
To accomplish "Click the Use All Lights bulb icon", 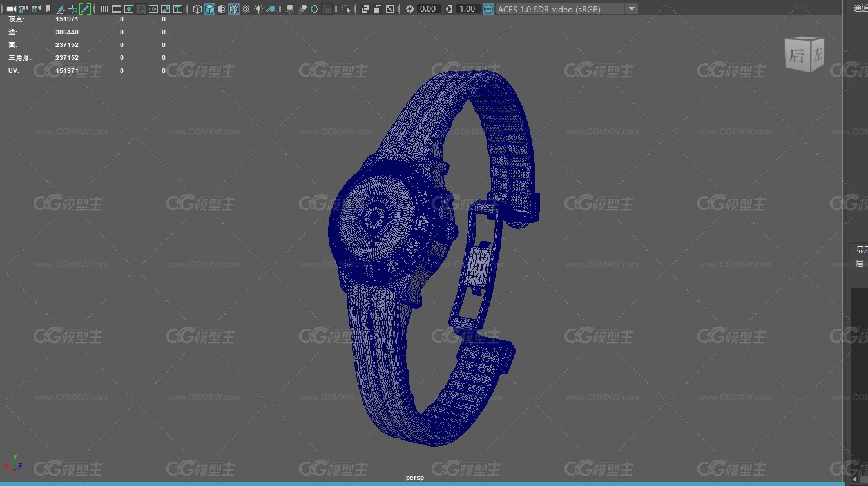I will [x=258, y=9].
